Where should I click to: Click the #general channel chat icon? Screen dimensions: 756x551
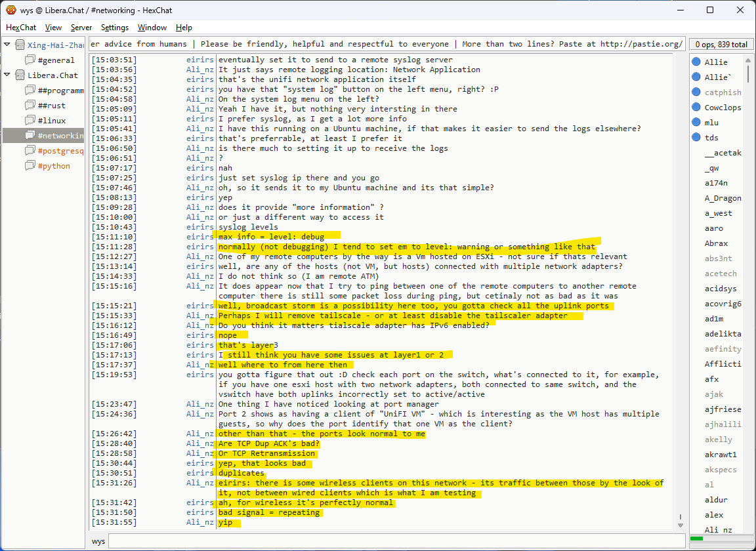[x=30, y=60]
